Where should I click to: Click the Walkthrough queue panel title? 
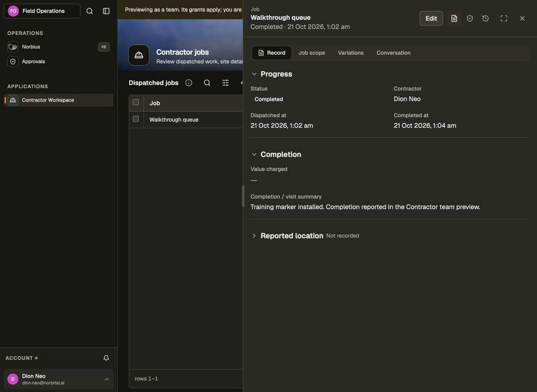coord(280,17)
